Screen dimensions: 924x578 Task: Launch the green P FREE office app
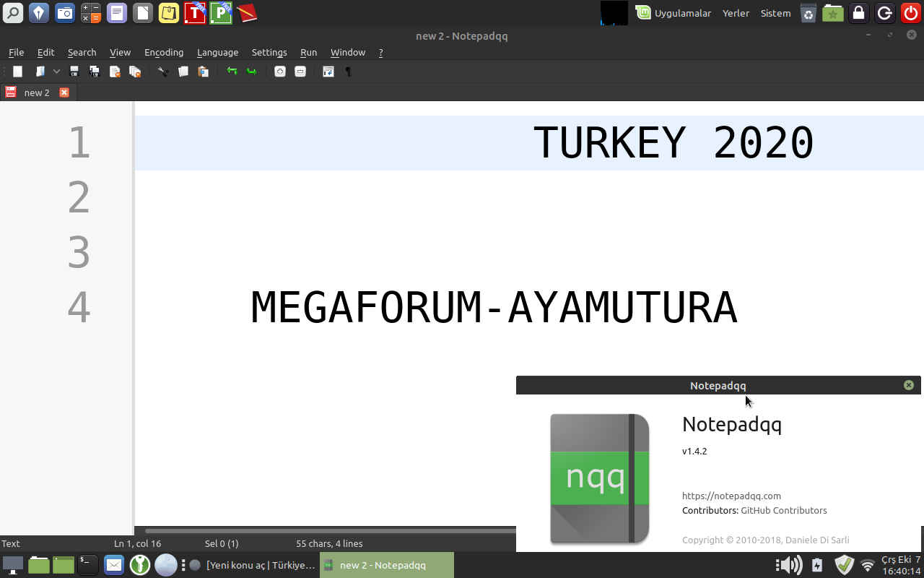click(x=221, y=13)
